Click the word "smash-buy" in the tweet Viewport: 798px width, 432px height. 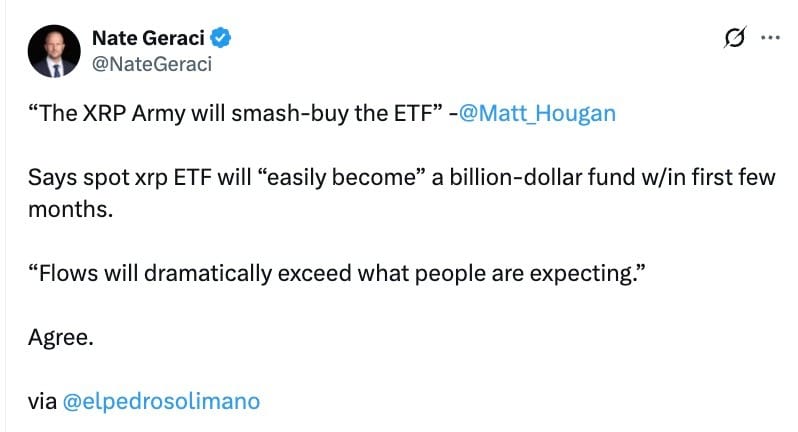[274, 113]
